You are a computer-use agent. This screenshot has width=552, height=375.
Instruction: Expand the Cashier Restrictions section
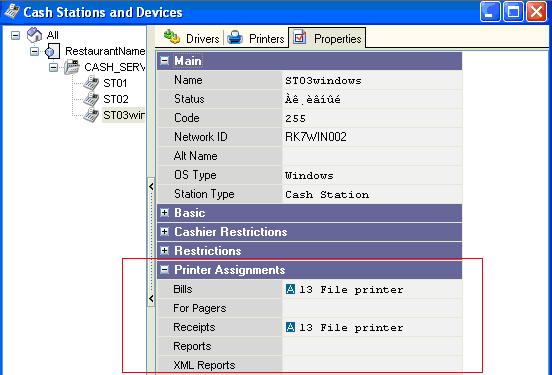[164, 232]
